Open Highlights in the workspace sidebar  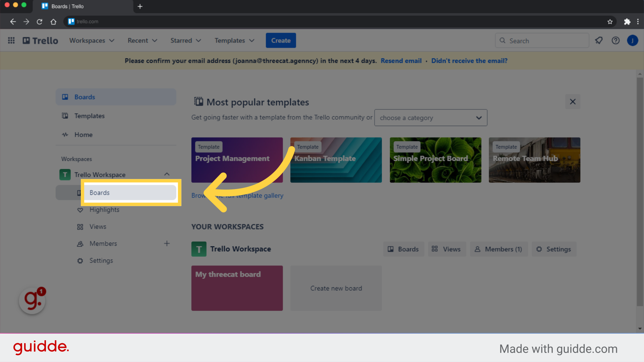pyautogui.click(x=104, y=209)
